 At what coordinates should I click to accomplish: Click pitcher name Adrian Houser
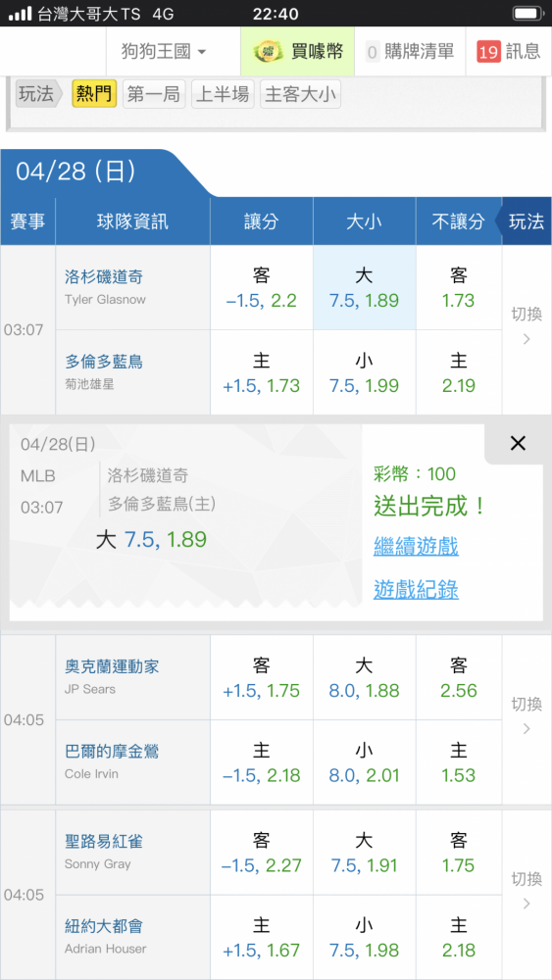point(105,949)
